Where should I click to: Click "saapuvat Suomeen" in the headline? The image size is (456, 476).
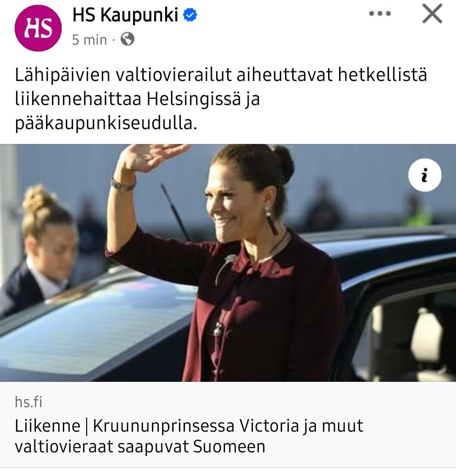pyautogui.click(x=191, y=446)
